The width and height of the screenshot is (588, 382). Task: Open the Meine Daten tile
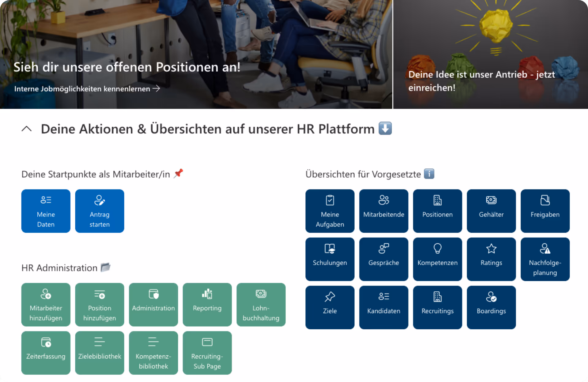coord(46,211)
